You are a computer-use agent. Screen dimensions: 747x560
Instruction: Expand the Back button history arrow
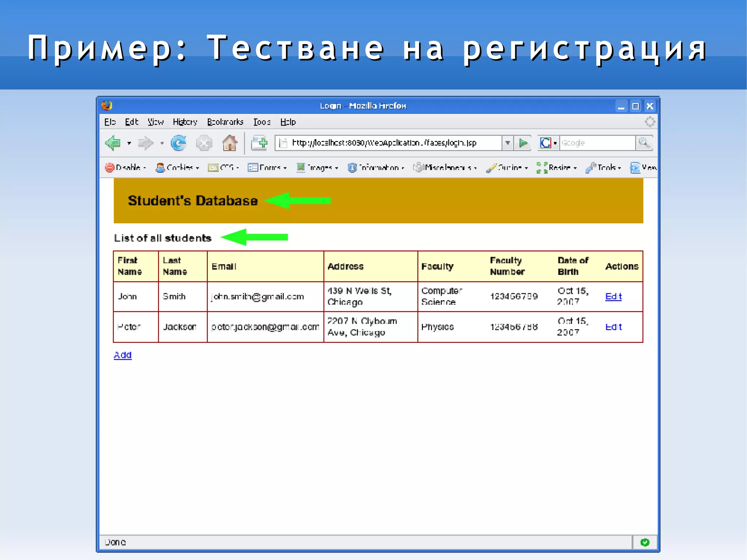(x=129, y=143)
